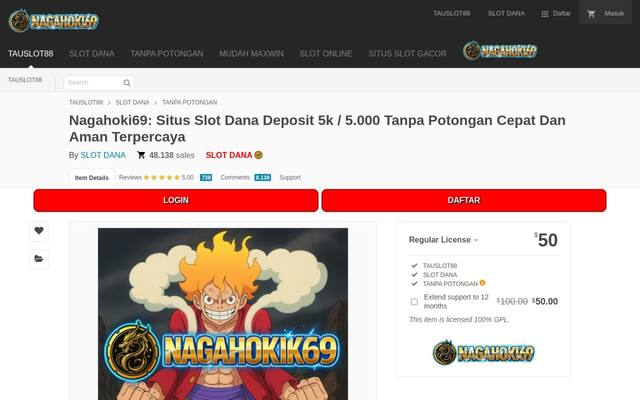This screenshot has height=400, width=640.
Task: Click Daftar link in top header
Action: (562, 13)
